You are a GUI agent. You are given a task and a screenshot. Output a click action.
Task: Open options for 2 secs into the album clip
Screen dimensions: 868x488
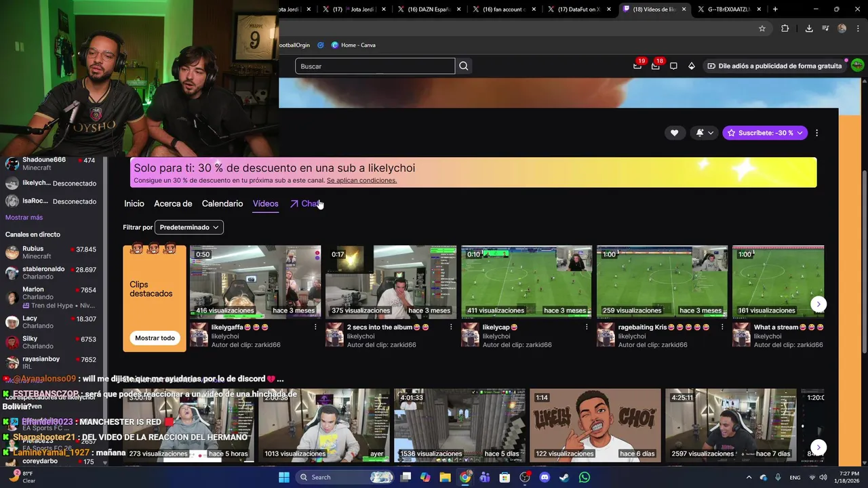tap(451, 327)
